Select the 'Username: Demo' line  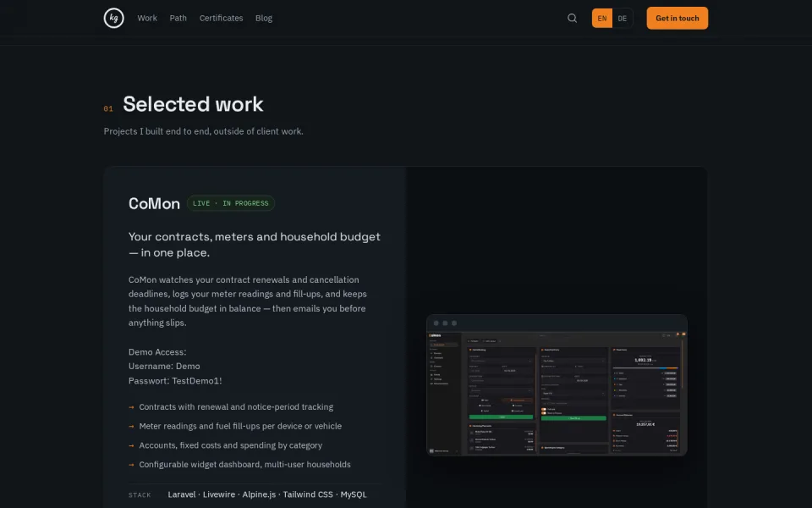(x=164, y=366)
